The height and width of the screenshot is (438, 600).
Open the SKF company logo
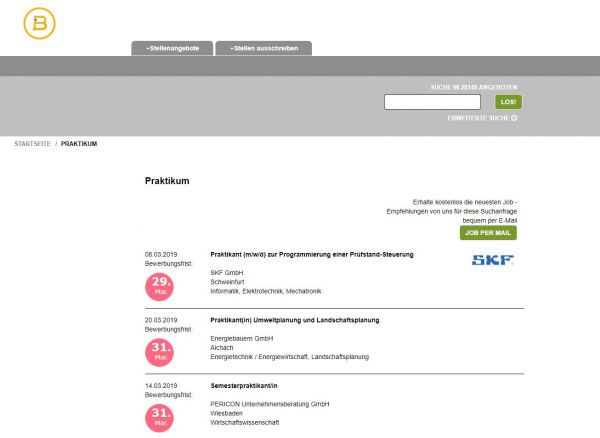click(492, 260)
